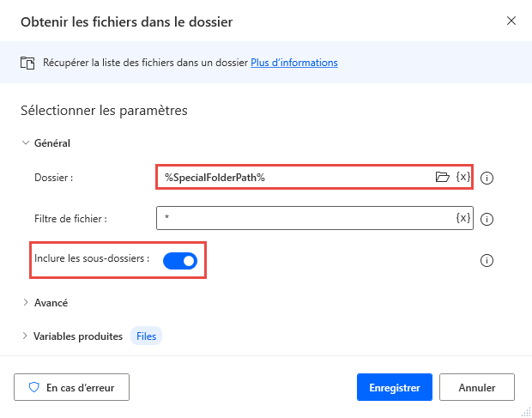Select the Files produced variable chip

click(x=146, y=336)
